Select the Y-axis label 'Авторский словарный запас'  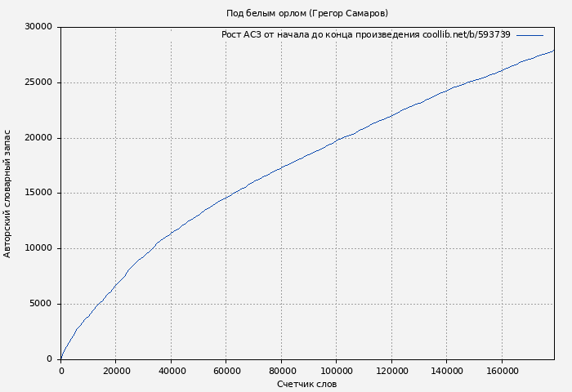point(8,193)
